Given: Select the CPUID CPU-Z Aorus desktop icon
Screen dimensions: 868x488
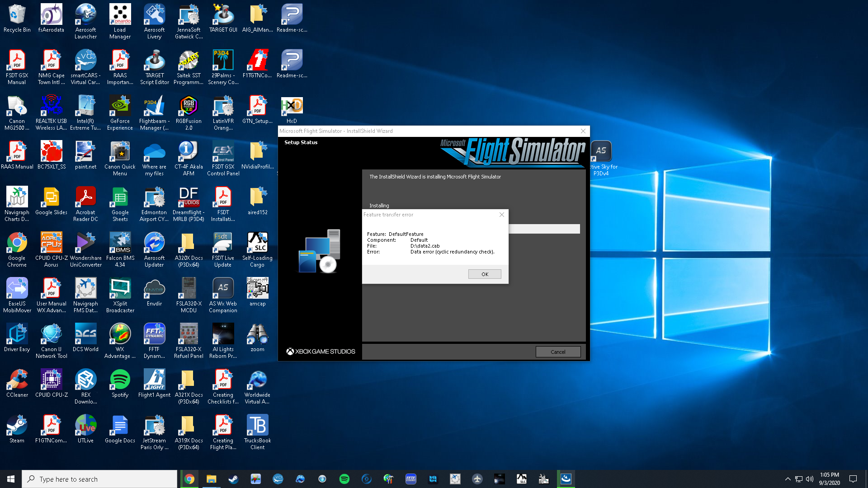Looking at the screenshot, I should [52, 249].
